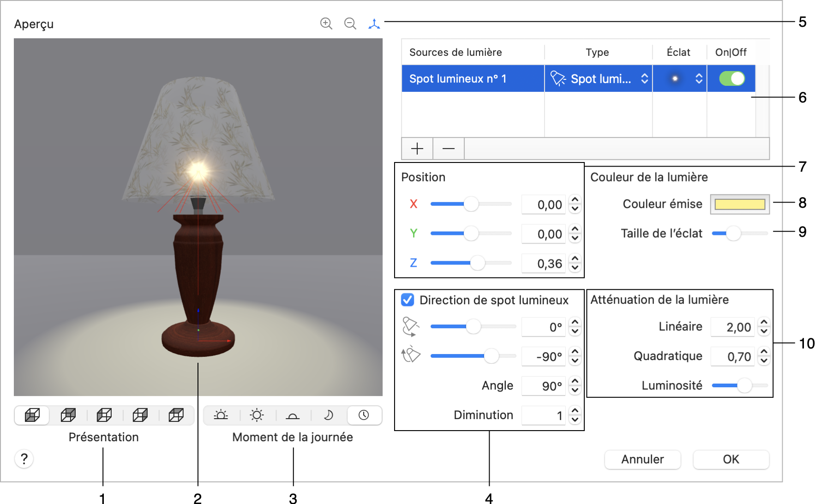Select the Spot lumineux n° 1 row
The width and height of the screenshot is (815, 504).
578,78
